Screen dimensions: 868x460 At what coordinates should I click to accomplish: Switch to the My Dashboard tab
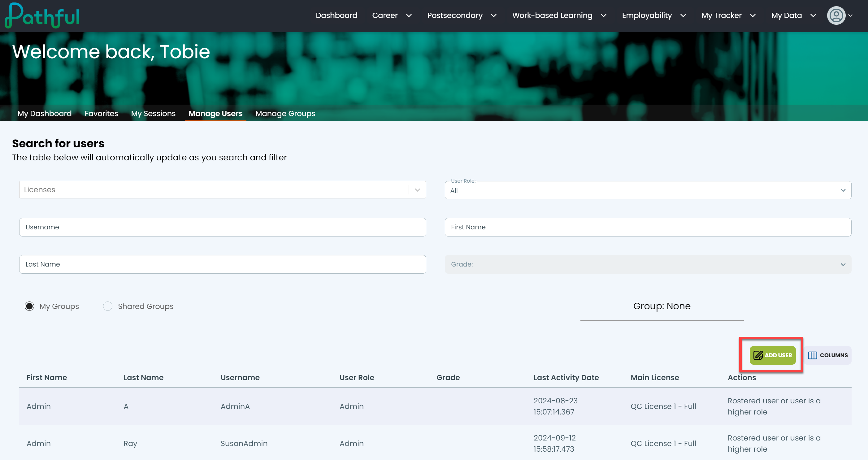click(x=45, y=113)
